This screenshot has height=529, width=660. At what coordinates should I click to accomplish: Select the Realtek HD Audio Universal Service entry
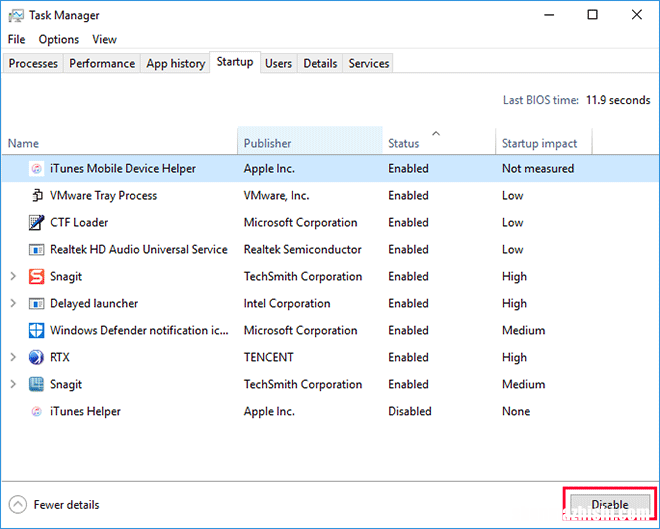[x=138, y=250]
